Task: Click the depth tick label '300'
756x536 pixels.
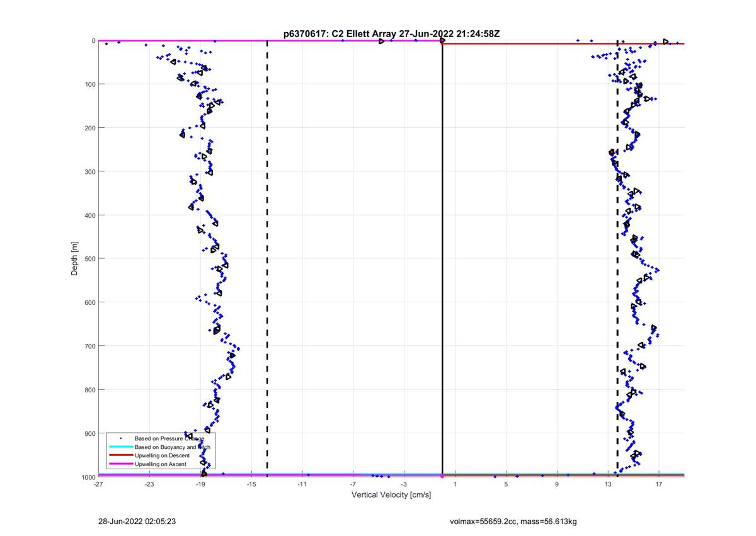Action: click(x=89, y=171)
